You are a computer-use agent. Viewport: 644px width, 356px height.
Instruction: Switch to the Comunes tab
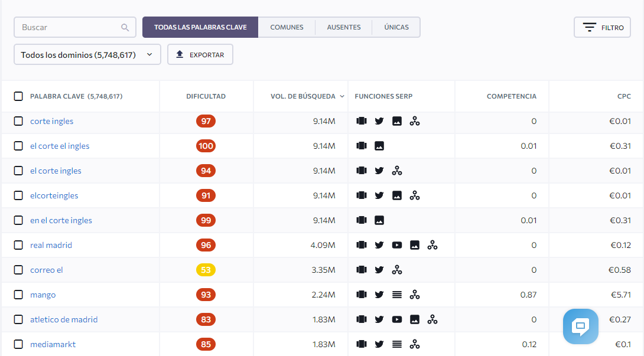287,27
